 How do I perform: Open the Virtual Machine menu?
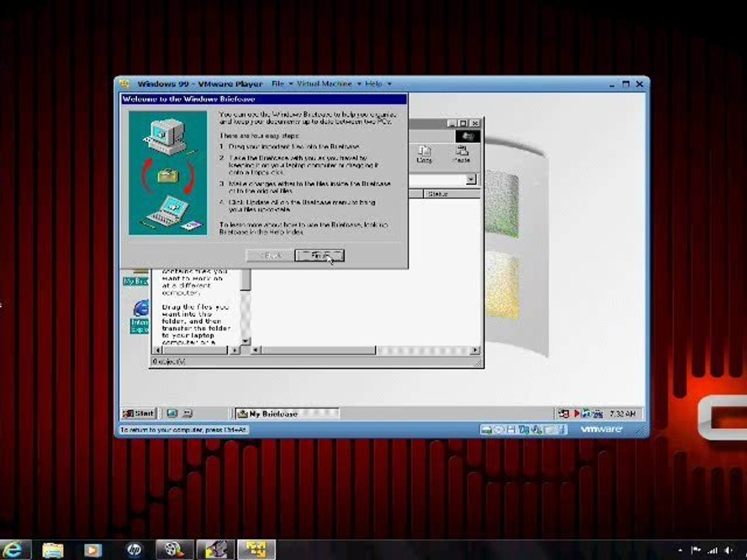point(328,84)
